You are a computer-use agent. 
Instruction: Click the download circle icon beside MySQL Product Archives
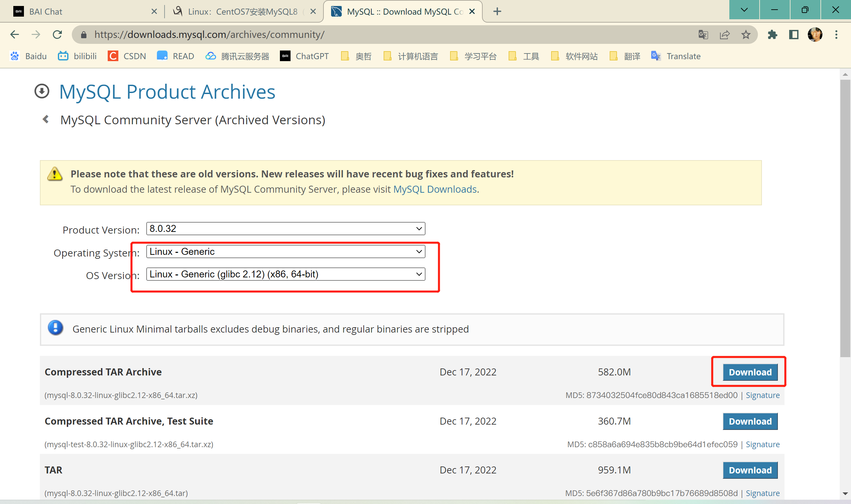[42, 91]
